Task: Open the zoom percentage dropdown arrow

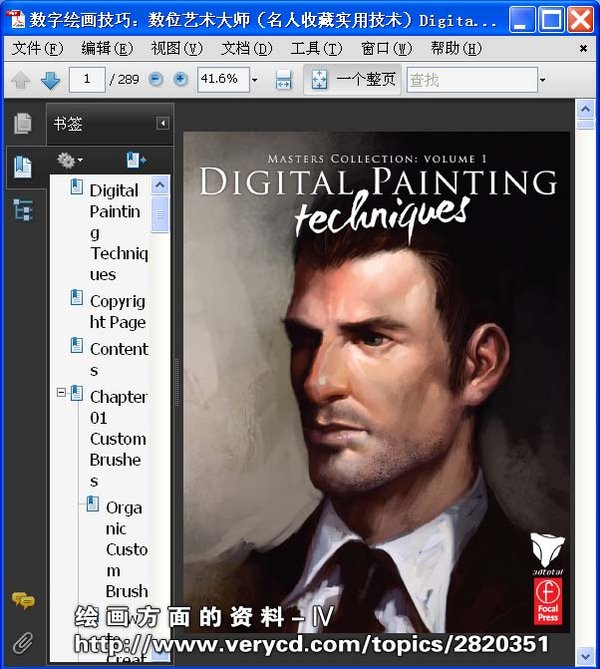Action: click(255, 80)
